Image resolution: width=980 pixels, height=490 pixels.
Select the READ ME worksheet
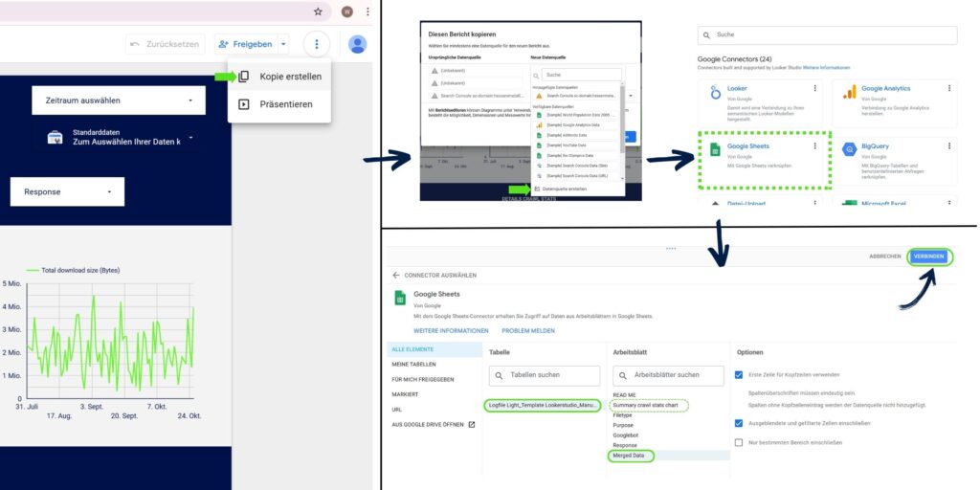[x=624, y=395]
